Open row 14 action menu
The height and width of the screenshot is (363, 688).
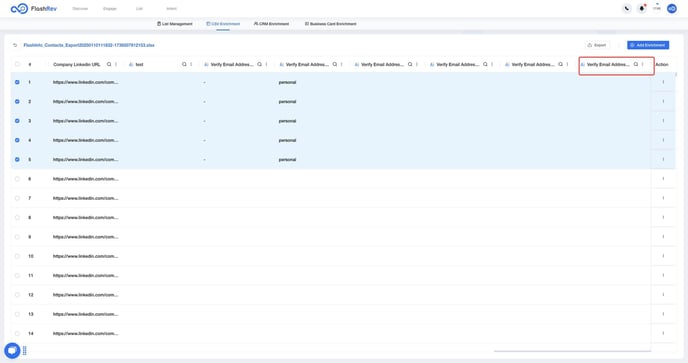point(663,333)
